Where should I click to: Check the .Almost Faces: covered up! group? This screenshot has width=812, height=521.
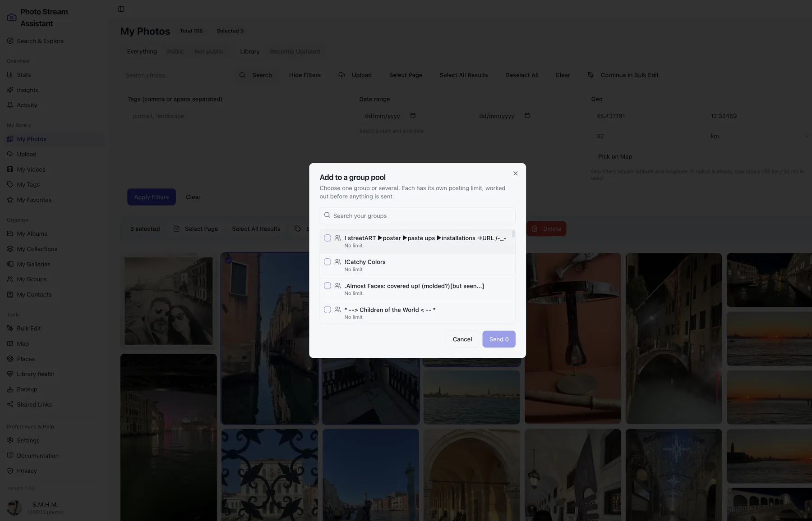pos(328,286)
